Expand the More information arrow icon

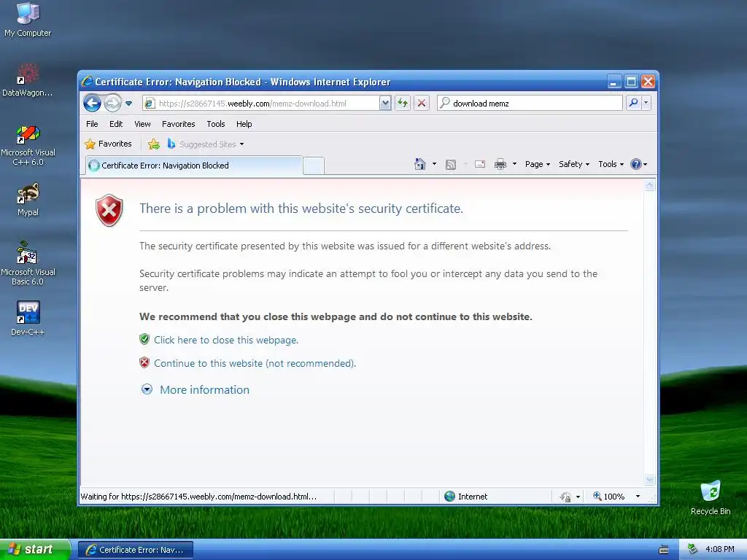click(x=147, y=389)
